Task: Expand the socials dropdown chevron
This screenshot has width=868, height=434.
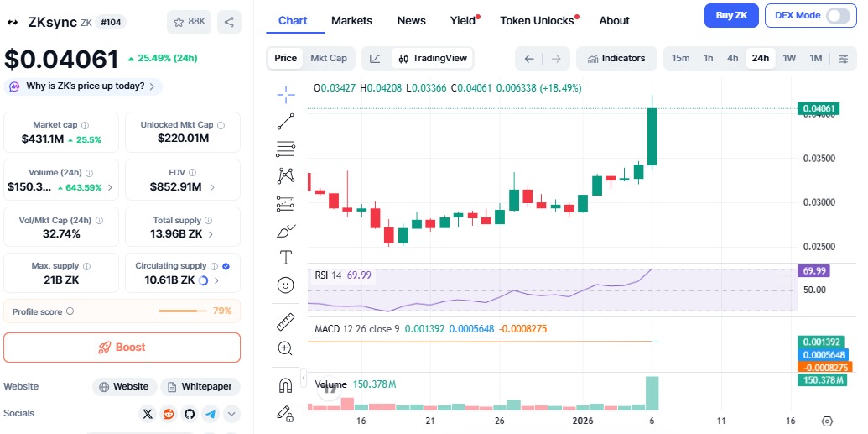Action: click(x=231, y=414)
